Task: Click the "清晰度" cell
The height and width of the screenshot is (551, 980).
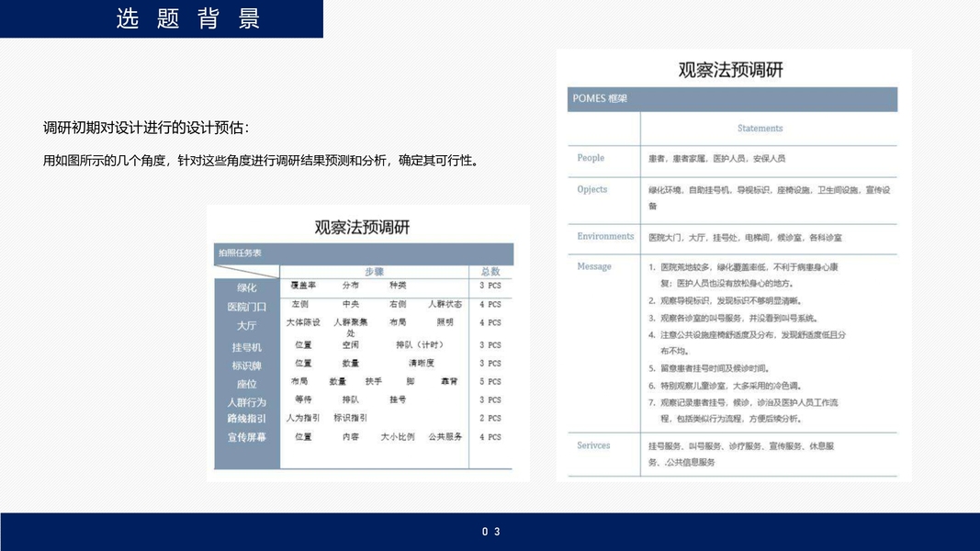Action: coord(422,363)
